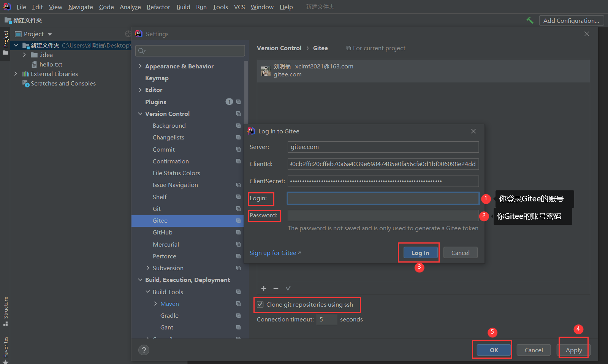This screenshot has height=364, width=608.
Task: Remove the account with minus icon
Action: click(x=276, y=288)
